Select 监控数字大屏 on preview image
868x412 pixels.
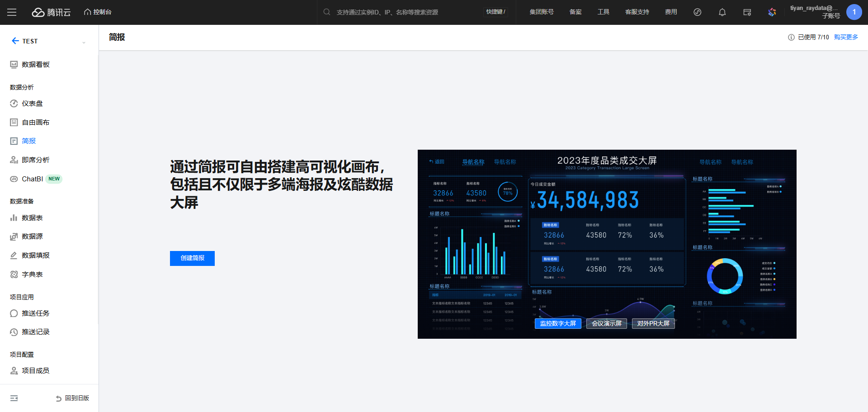558,323
